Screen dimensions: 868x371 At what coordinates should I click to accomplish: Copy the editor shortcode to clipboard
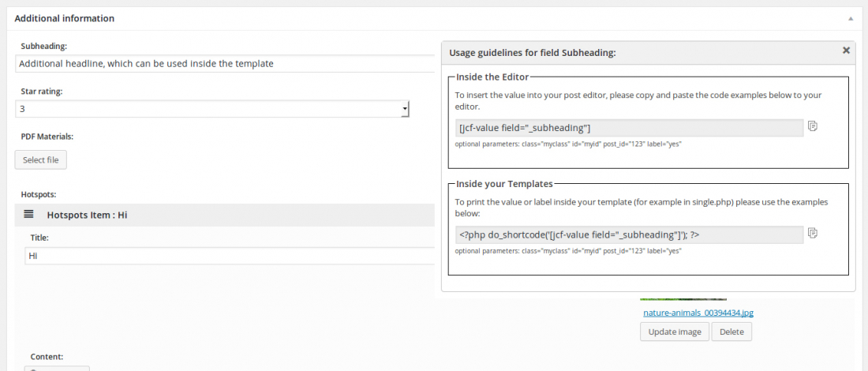[813, 126]
